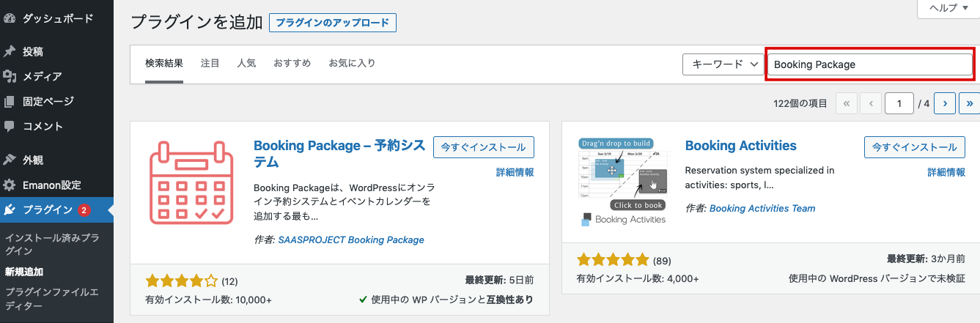Click the gear icon beside Emanon設定
This screenshot has height=323, width=980.
pos(10,185)
